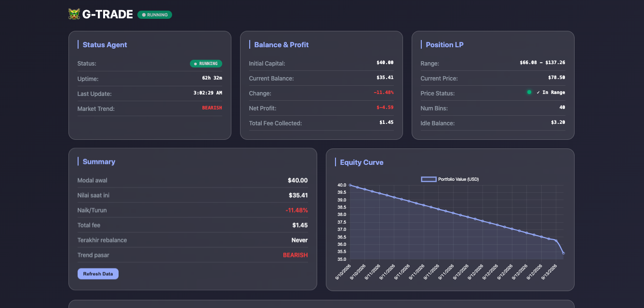Click the Market Trend label

click(x=96, y=108)
